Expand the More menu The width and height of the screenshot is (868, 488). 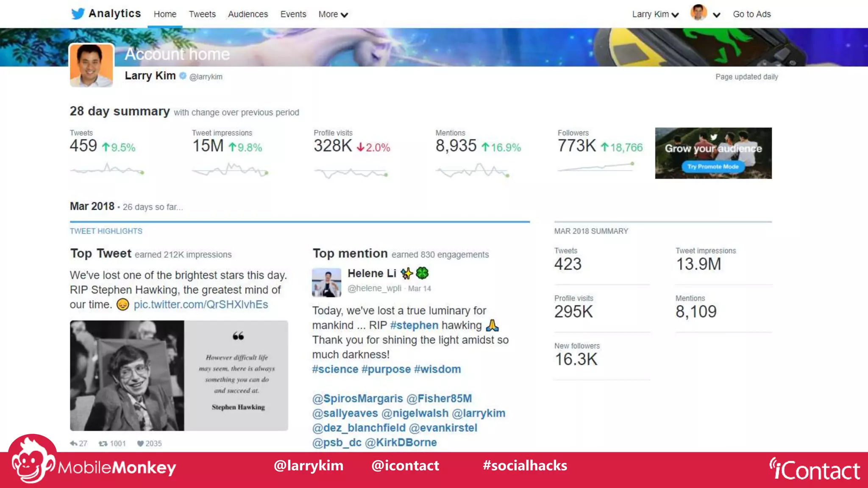click(x=333, y=14)
